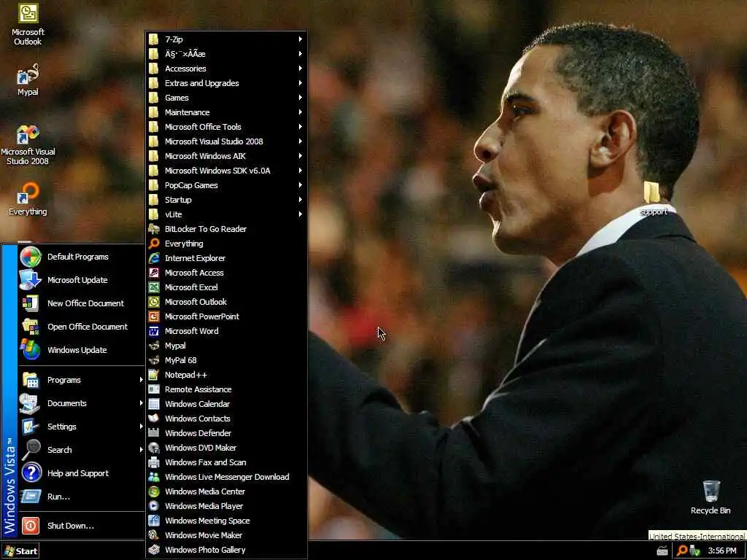Select Open Office Document
Image resolution: width=747 pixels, height=560 pixels.
point(81,327)
